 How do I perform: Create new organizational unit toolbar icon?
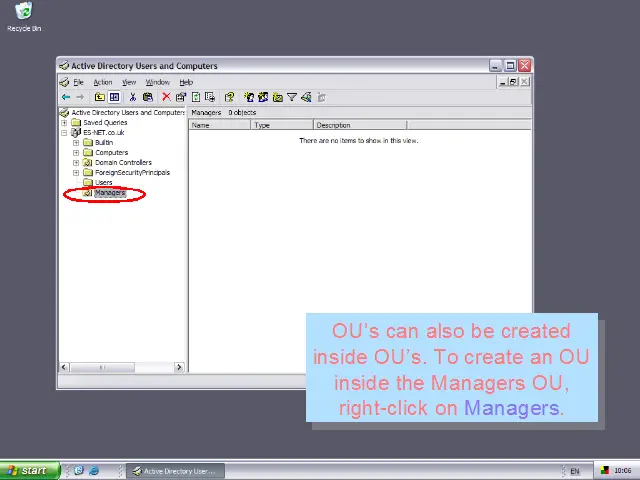click(x=278, y=97)
